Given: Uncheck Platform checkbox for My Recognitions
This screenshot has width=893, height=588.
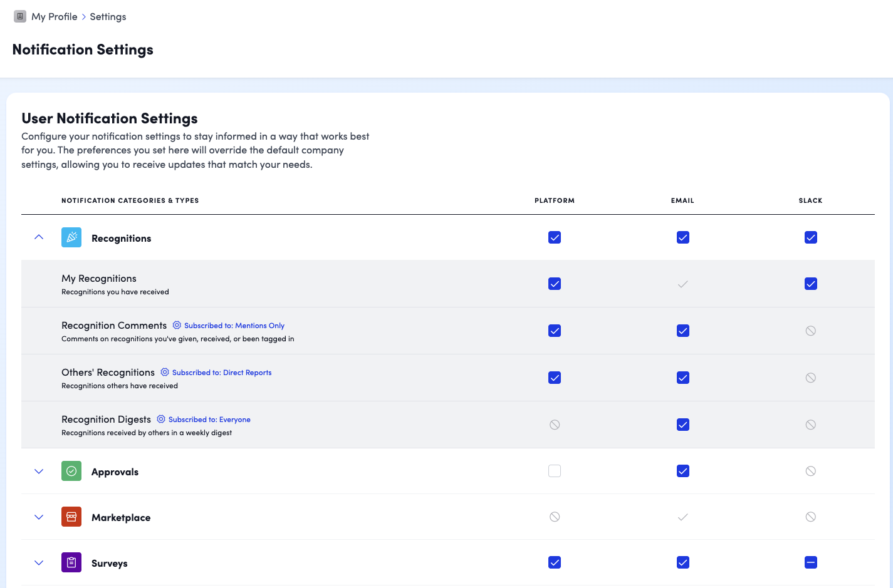Looking at the screenshot, I should pyautogui.click(x=555, y=284).
